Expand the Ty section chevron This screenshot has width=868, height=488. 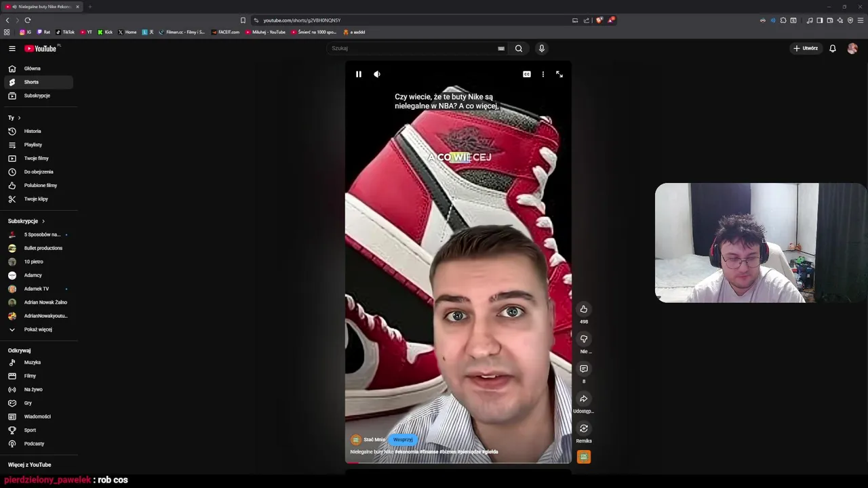click(19, 118)
